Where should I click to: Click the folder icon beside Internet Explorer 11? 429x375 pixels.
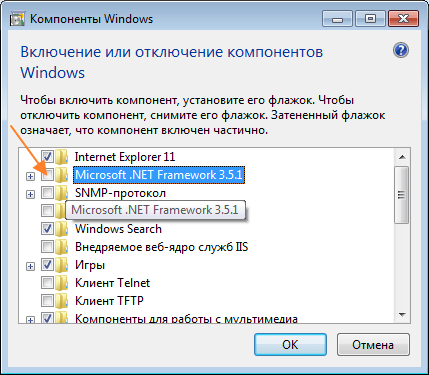61,157
